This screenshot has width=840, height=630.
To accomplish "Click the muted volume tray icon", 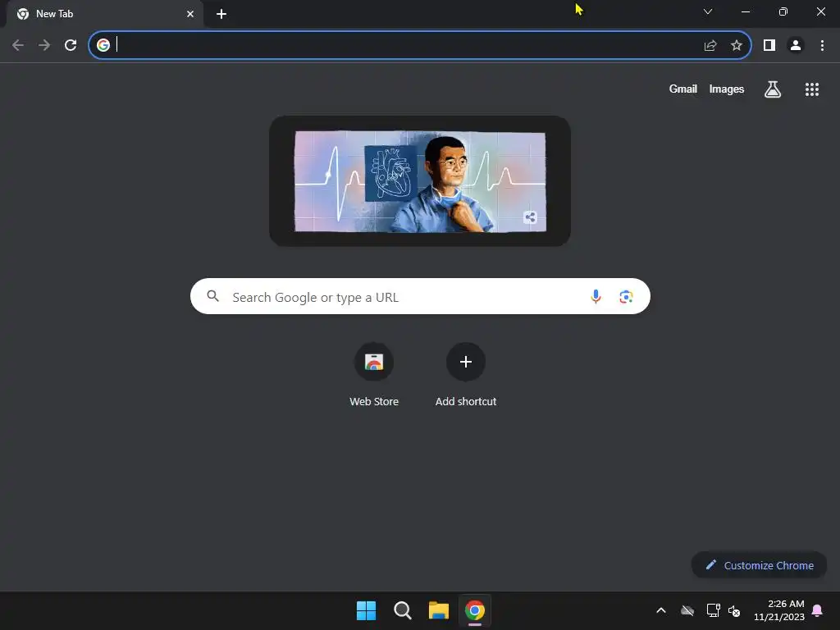I will coord(734,610).
